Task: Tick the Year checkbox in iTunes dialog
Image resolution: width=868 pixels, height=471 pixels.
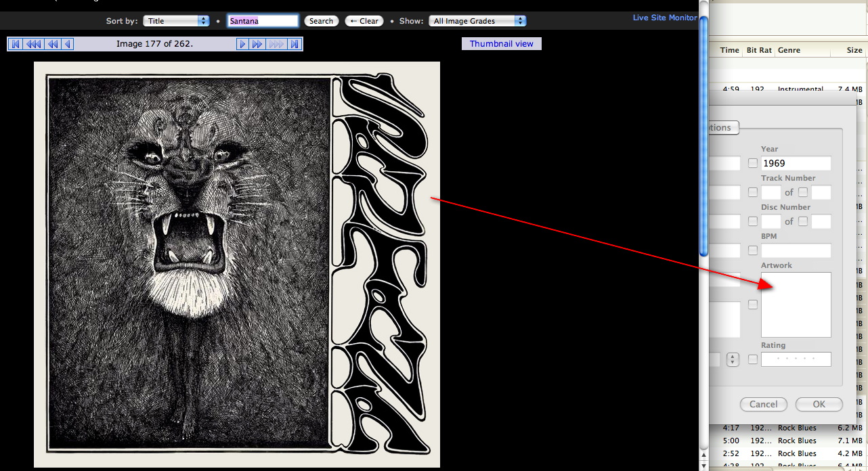Action: (x=753, y=163)
